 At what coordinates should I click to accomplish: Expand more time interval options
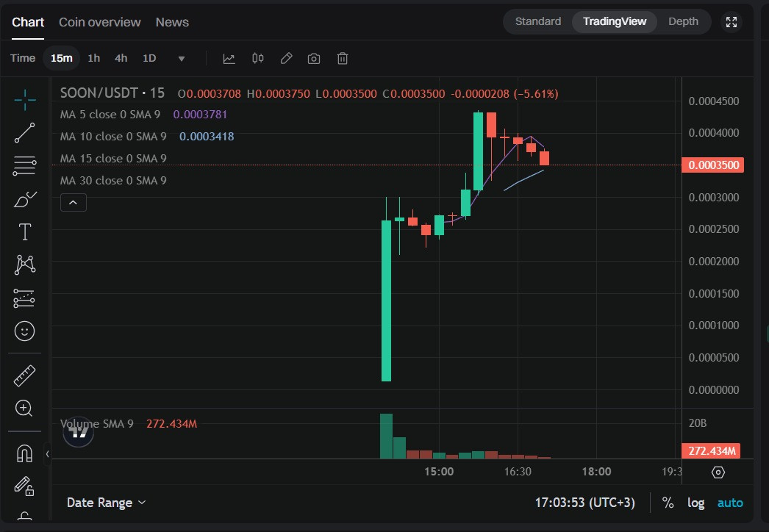tap(182, 59)
